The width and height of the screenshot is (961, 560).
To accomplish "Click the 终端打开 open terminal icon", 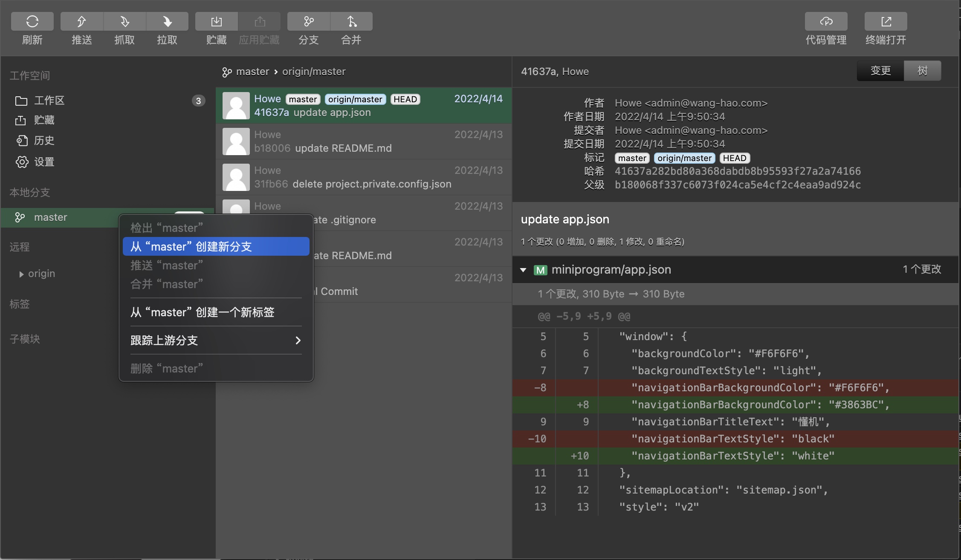I will click(x=886, y=21).
